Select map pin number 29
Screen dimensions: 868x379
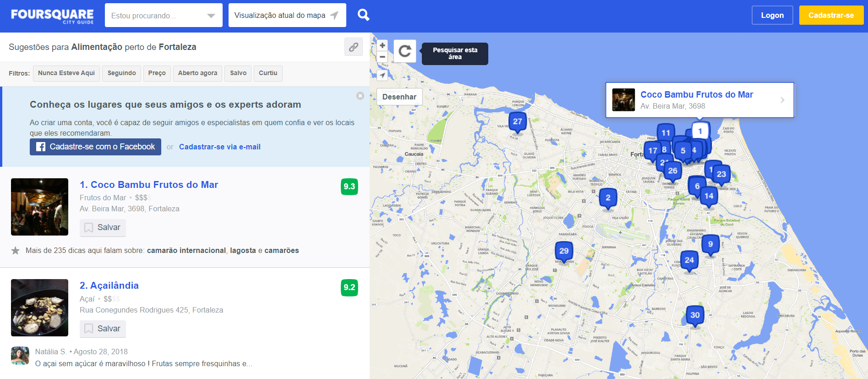click(x=564, y=252)
